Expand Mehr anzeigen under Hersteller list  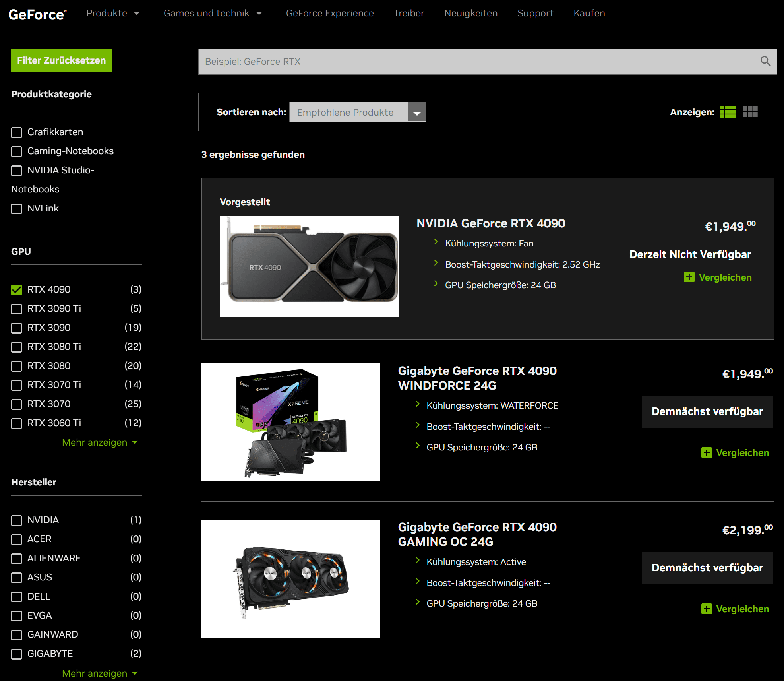point(100,673)
